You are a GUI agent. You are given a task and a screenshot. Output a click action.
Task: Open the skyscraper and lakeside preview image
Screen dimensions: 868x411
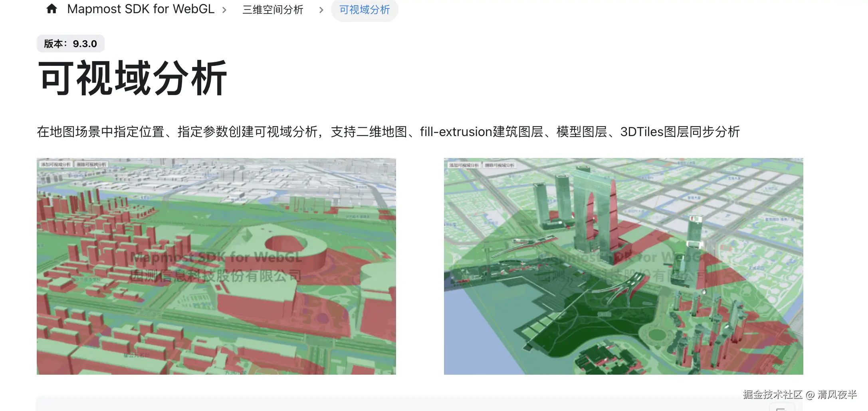(x=623, y=266)
